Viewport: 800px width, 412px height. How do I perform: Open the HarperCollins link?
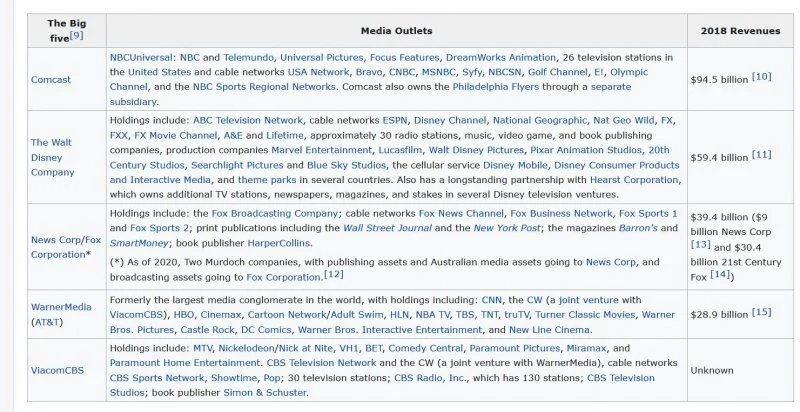[279, 243]
